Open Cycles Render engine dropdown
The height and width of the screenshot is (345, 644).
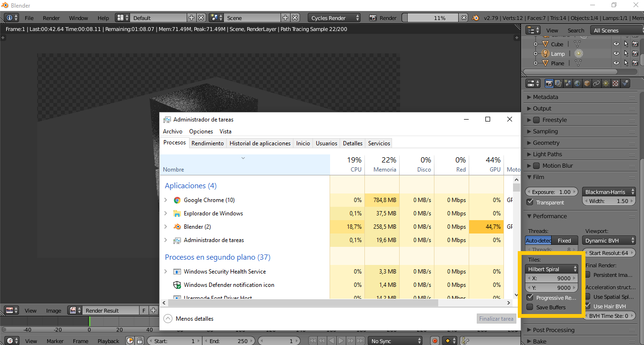[334, 18]
